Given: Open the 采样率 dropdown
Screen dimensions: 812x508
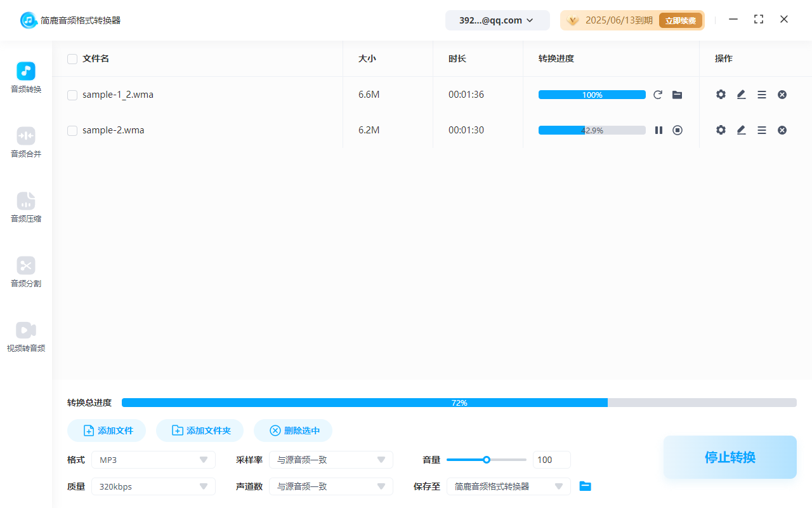Looking at the screenshot, I should (331, 460).
